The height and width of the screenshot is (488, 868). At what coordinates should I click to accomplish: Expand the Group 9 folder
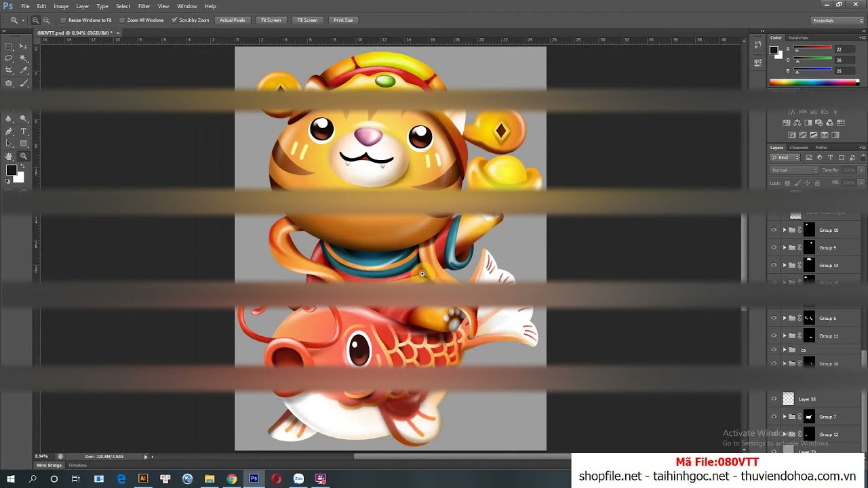click(x=785, y=247)
